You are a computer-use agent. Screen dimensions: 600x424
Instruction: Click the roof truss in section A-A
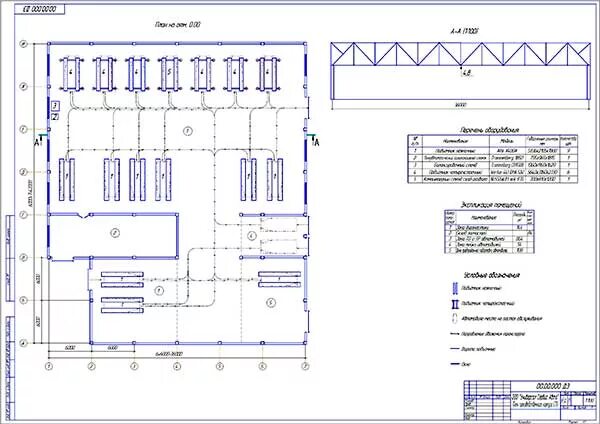point(461,54)
